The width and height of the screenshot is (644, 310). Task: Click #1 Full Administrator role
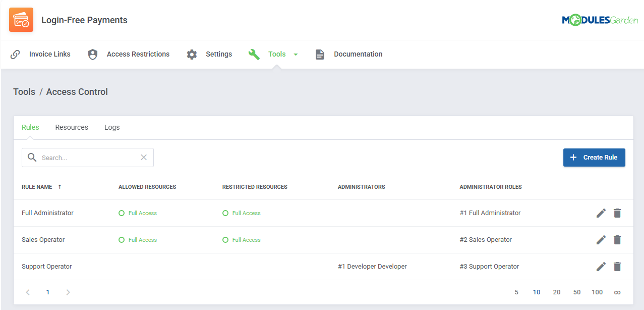pyautogui.click(x=490, y=213)
